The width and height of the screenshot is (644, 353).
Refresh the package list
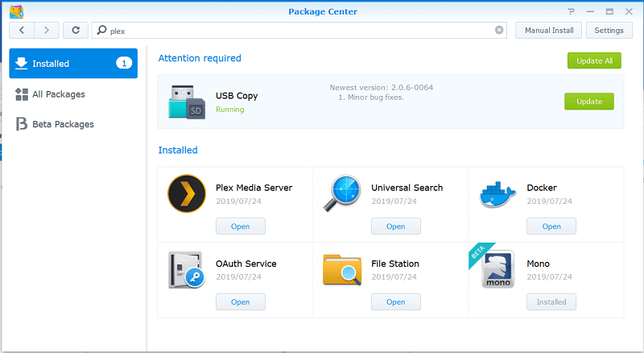pos(76,30)
